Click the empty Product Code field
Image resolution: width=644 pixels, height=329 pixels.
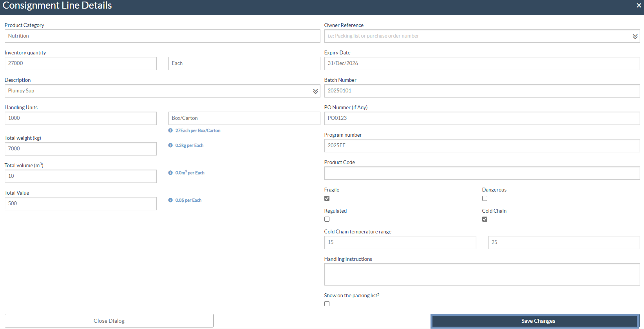[x=481, y=173]
